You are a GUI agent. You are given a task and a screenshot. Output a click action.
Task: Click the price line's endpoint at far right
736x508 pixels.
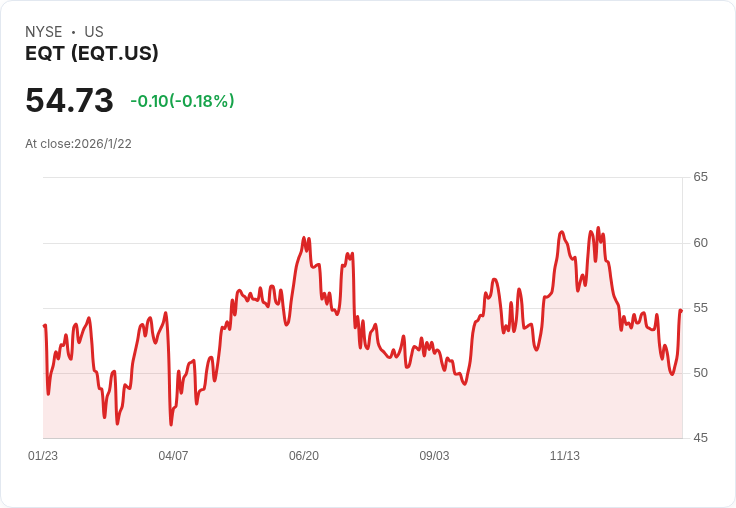(681, 311)
